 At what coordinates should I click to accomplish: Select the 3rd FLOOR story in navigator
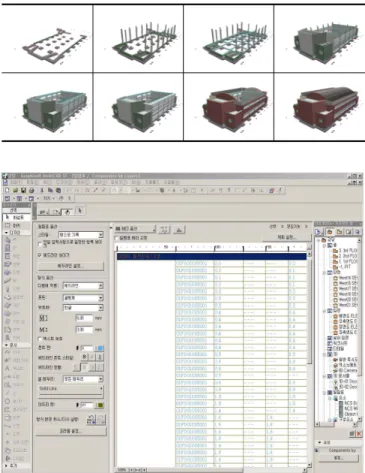pos(345,250)
